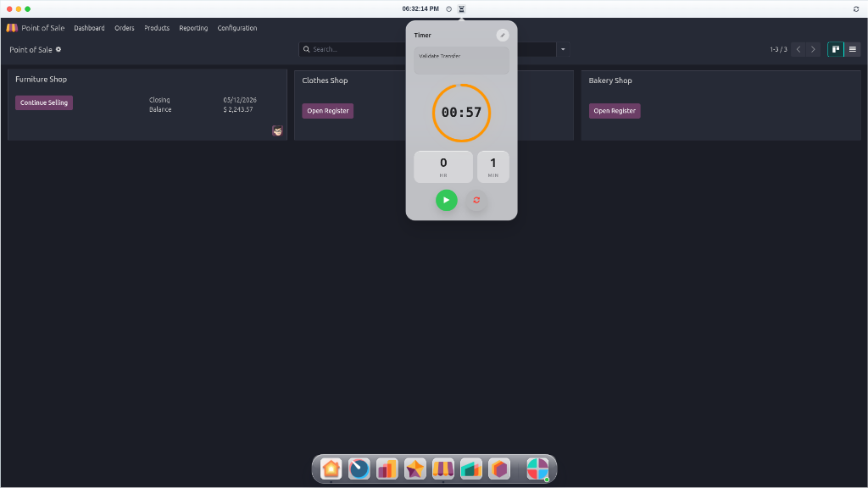Click the hourglass timer icon in top bar
Viewport: 868px width, 488px height.
461,8
